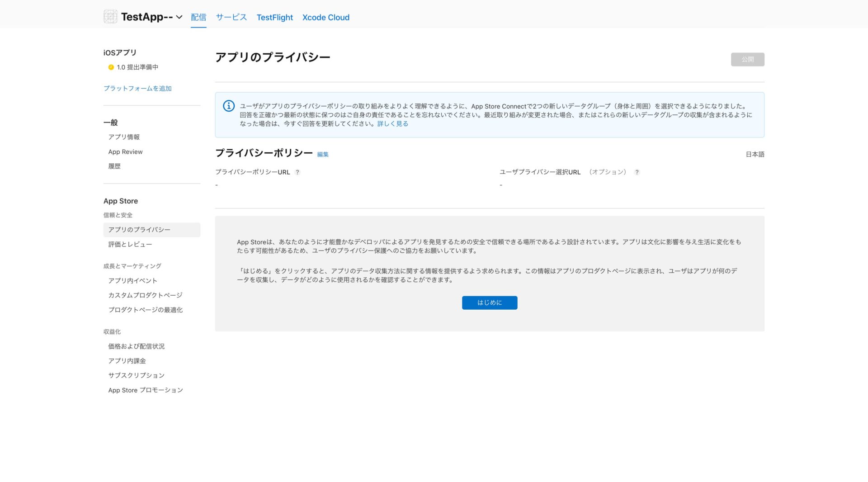Image resolution: width=868 pixels, height=482 pixels.
Task: Expand the TestApp-- app switcher chevron
Action: (x=179, y=17)
